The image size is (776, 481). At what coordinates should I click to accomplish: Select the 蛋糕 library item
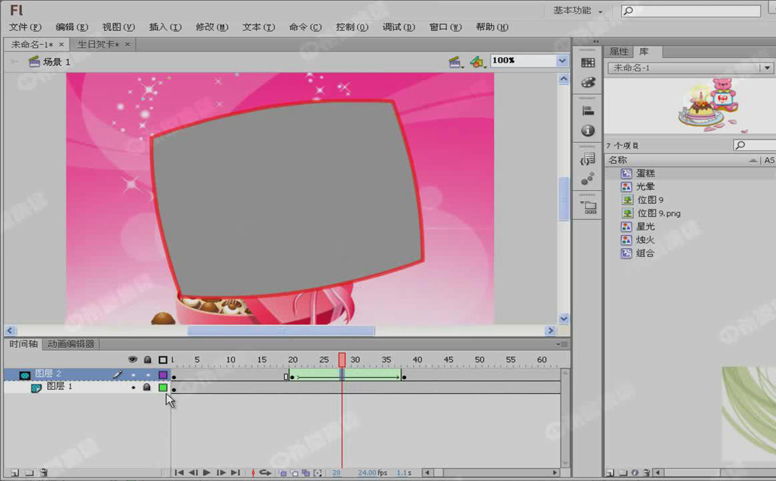pyautogui.click(x=645, y=173)
